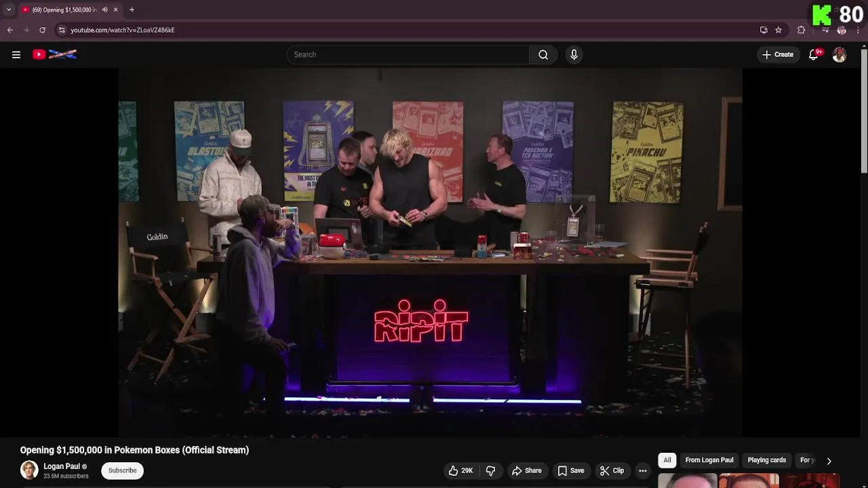Open a new browser tab
The width and height of the screenshot is (868, 488).
(132, 9)
